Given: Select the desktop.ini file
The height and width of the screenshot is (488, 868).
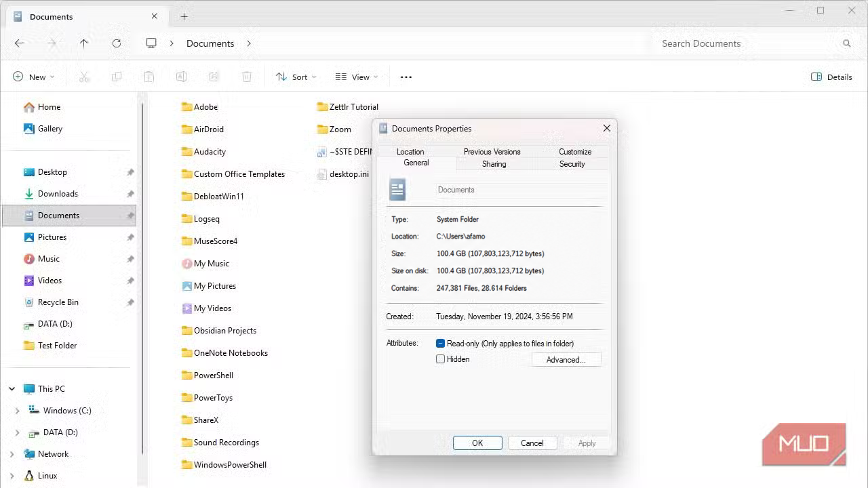Looking at the screenshot, I should tap(343, 174).
